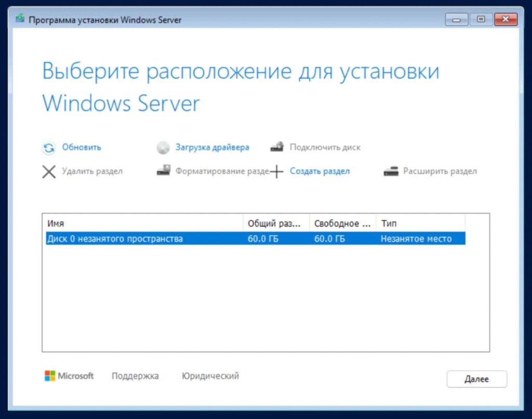The width and height of the screenshot is (532, 419).
Task: Open the Поддержка link
Action: [135, 376]
